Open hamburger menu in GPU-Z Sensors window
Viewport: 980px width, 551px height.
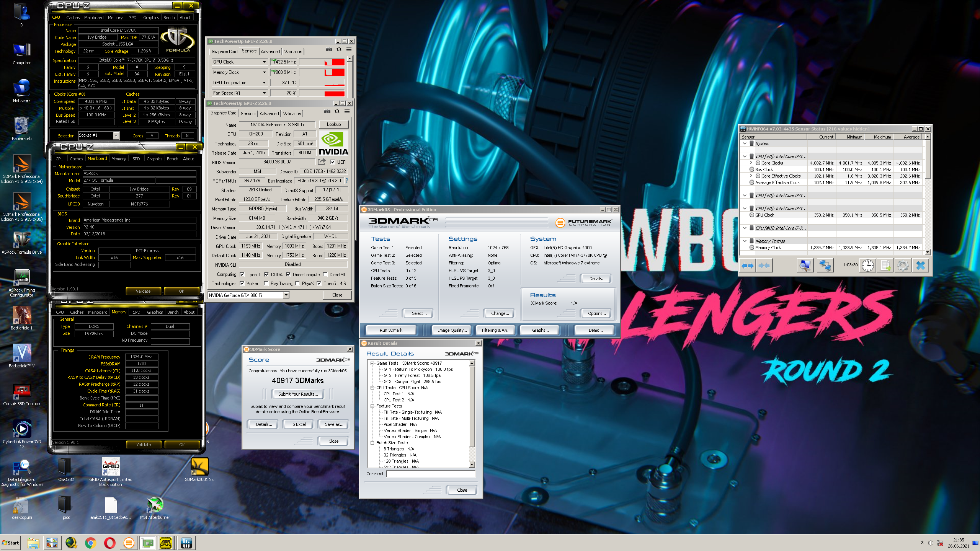pyautogui.click(x=349, y=50)
